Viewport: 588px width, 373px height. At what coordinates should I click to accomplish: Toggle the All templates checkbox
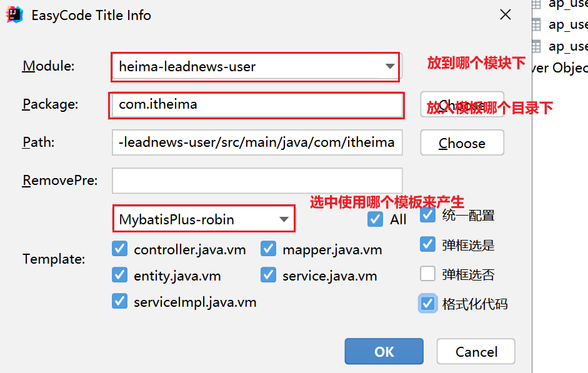tap(376, 219)
